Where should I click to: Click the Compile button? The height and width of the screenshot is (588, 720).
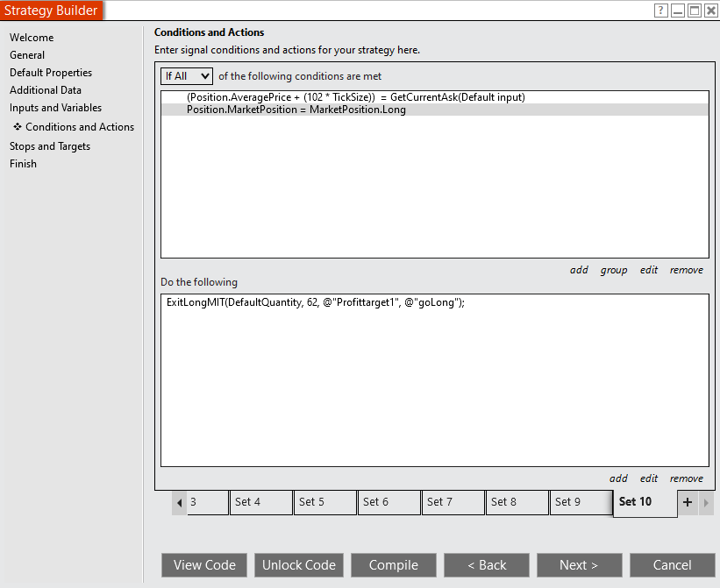pos(394,565)
